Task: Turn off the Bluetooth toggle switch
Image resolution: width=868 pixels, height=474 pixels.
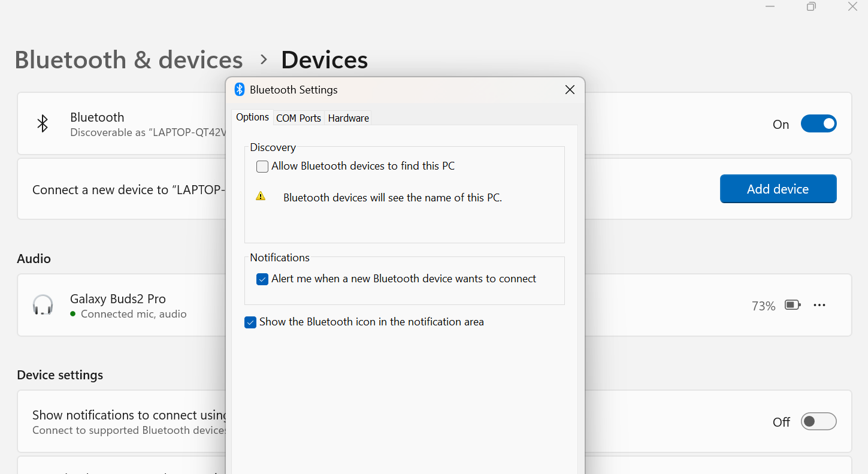Action: tap(818, 124)
